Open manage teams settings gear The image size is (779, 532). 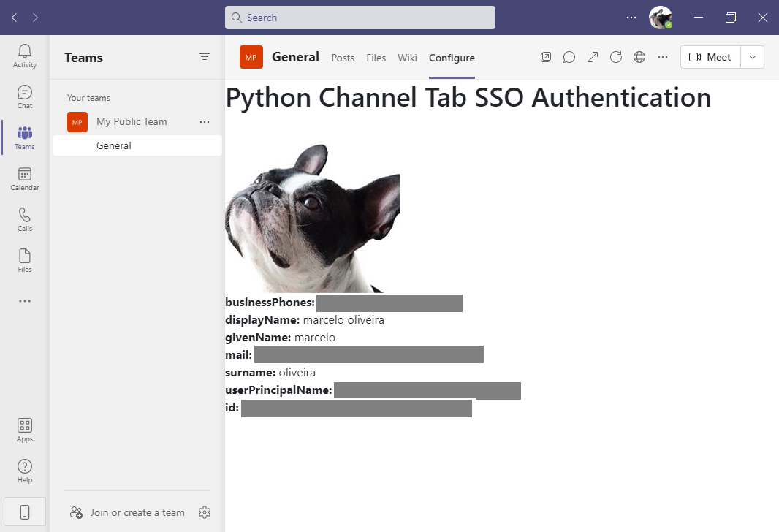(x=204, y=512)
